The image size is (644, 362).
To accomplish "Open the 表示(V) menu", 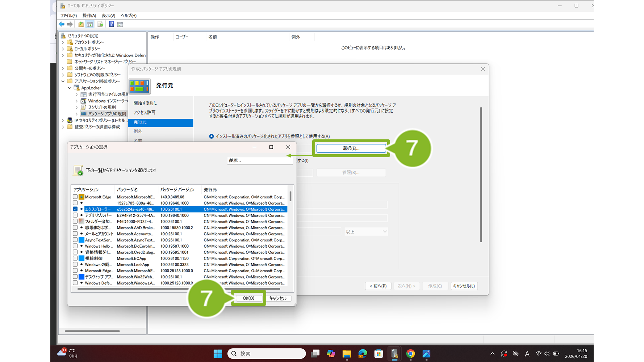I will pos(108,16).
